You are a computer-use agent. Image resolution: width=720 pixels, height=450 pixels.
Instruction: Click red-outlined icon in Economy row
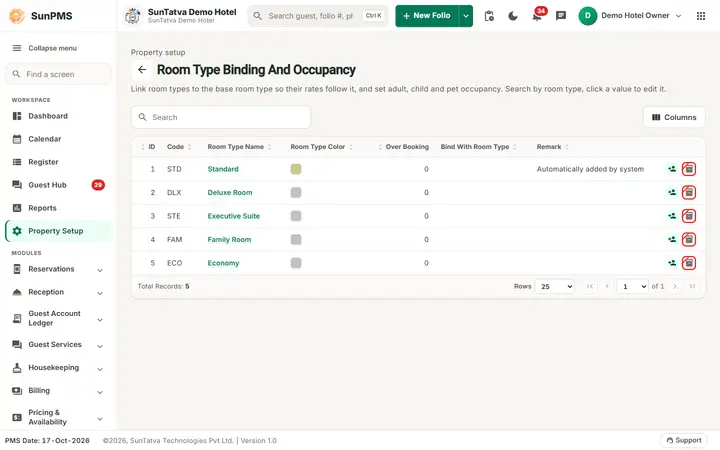[x=689, y=263]
